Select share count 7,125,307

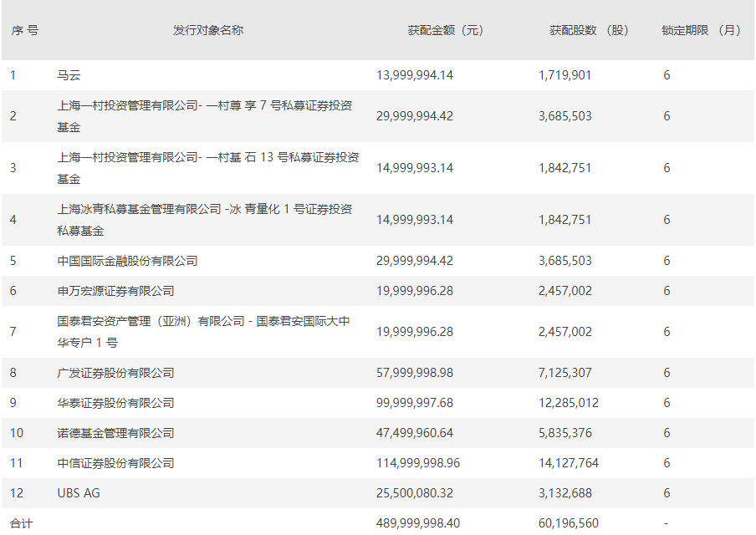565,373
